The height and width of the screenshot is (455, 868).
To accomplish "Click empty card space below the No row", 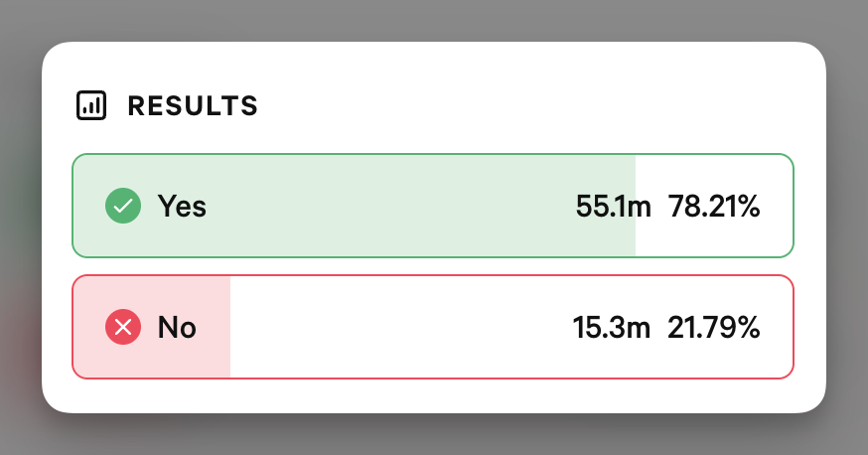I will [x=433, y=395].
